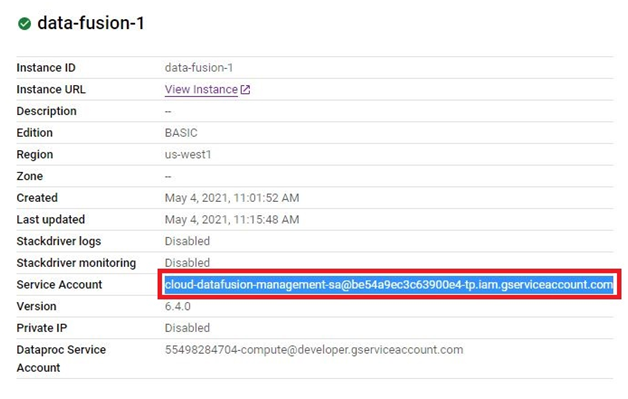
Task: Click the Service Account row label
Action: 59,284
